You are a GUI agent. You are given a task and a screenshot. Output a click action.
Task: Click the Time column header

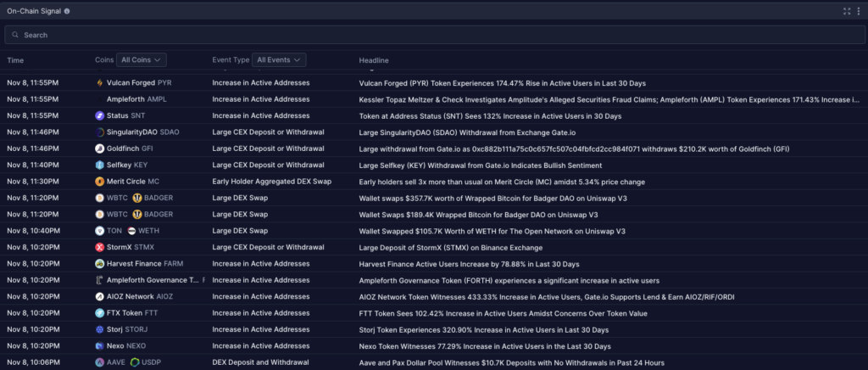[x=15, y=60]
